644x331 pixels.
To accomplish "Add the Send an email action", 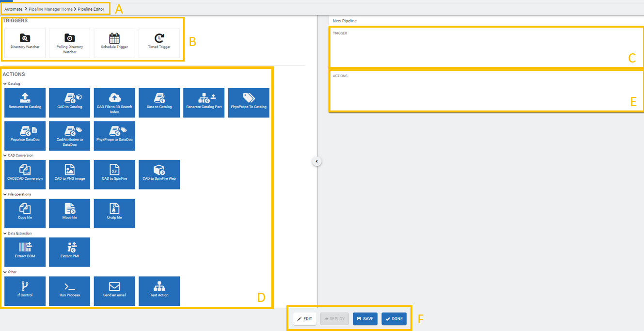I will (x=114, y=291).
